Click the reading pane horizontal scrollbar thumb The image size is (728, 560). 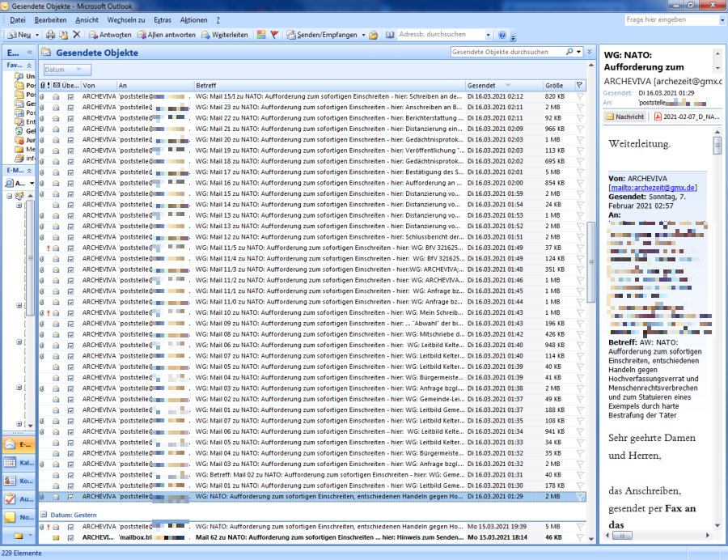(x=622, y=536)
